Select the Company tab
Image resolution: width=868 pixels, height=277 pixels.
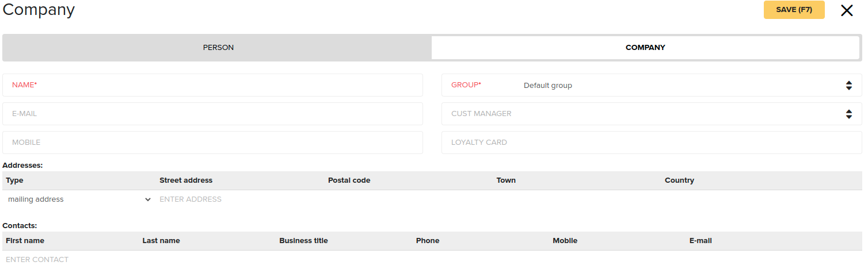[645, 48]
